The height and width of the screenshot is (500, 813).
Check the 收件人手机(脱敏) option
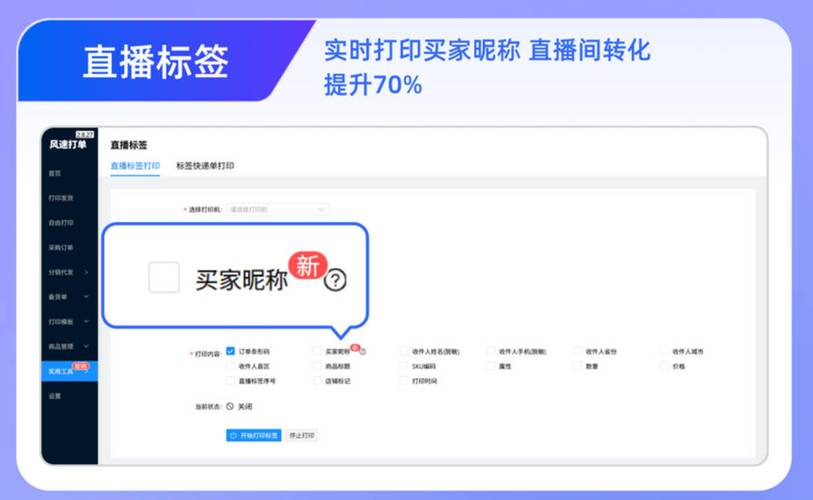491,351
